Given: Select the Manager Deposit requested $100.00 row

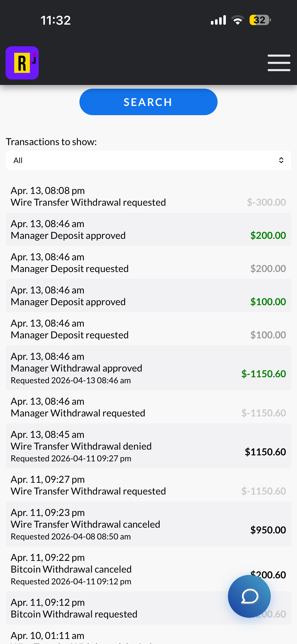Looking at the screenshot, I should tap(148, 329).
